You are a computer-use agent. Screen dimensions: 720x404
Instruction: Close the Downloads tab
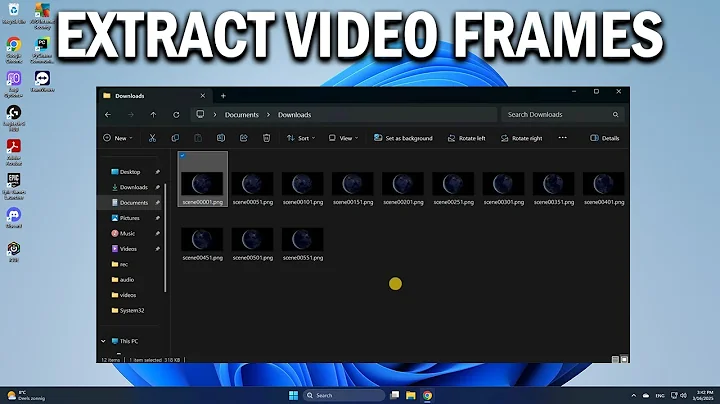click(202, 96)
